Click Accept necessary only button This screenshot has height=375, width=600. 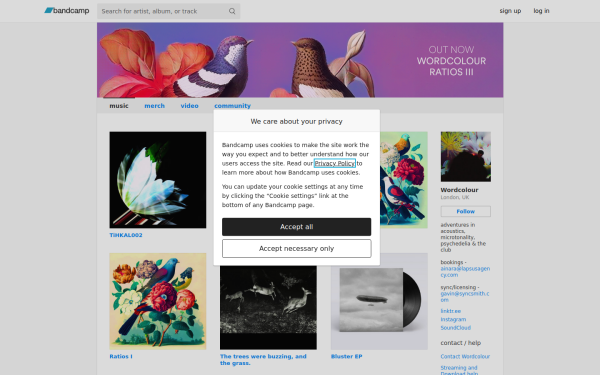tap(297, 249)
